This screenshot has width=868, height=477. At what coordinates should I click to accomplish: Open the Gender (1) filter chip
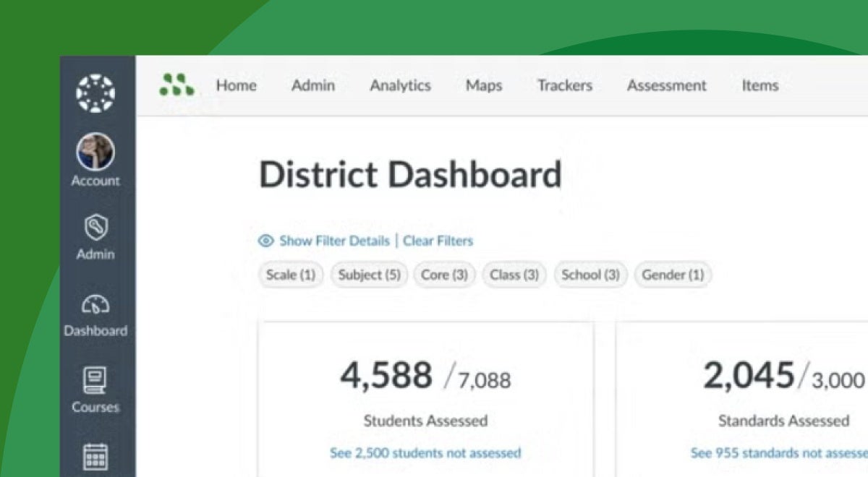673,275
